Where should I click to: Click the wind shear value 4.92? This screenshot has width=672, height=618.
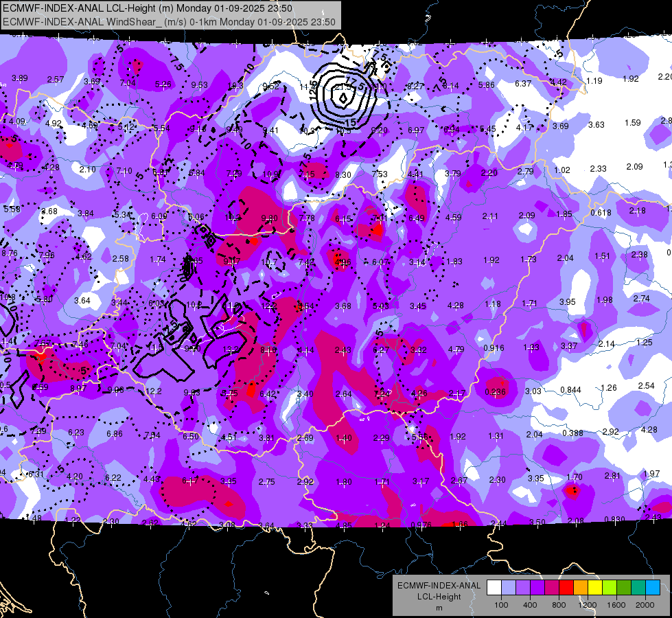click(x=54, y=124)
